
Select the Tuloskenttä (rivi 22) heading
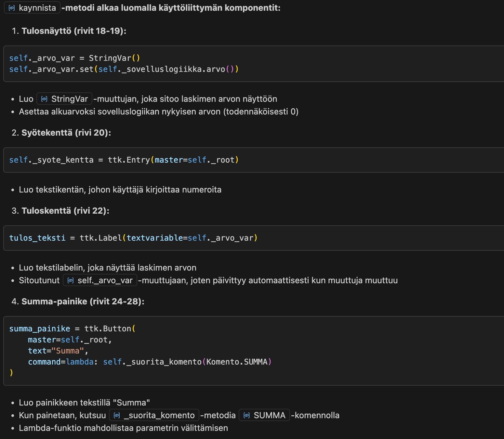click(x=65, y=211)
